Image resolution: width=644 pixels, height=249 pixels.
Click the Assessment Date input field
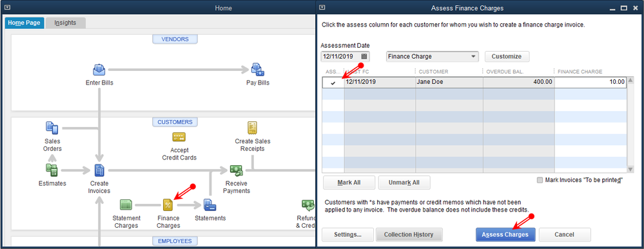[x=340, y=56]
